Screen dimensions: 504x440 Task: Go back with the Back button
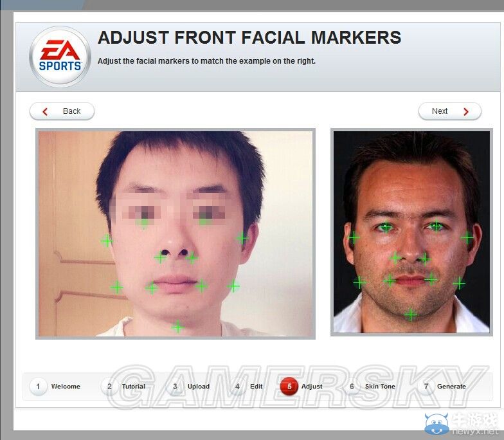point(62,111)
